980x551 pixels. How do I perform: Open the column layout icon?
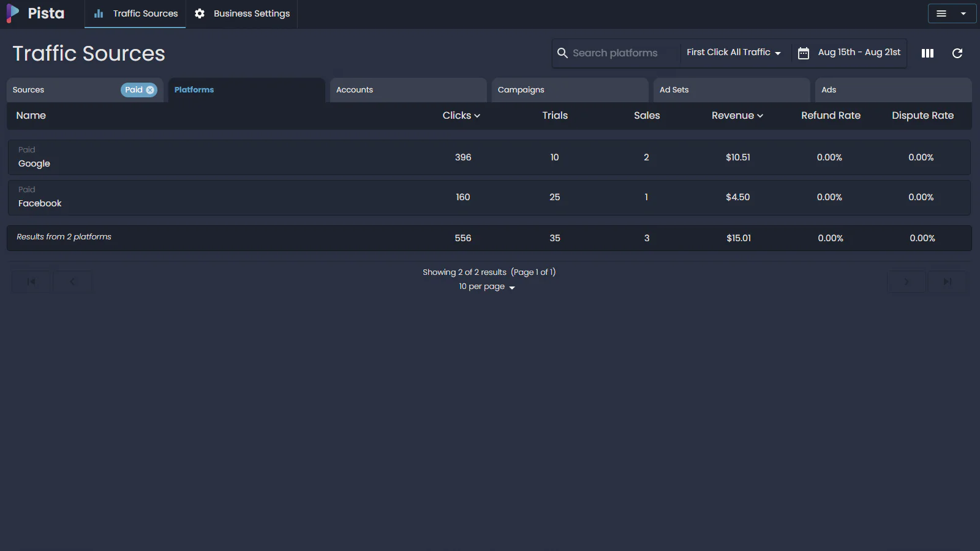coord(927,53)
